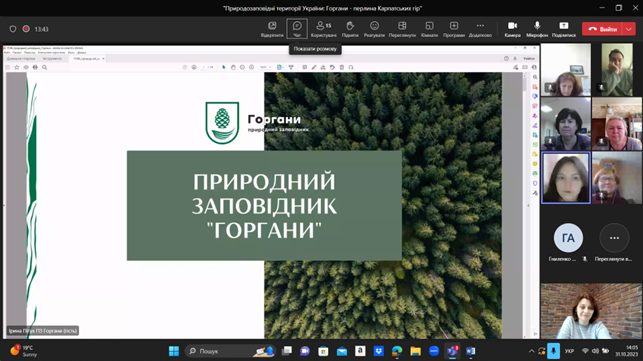Open the Wi-Fi network tray icon
The image size is (643, 361).
pyautogui.click(x=586, y=351)
